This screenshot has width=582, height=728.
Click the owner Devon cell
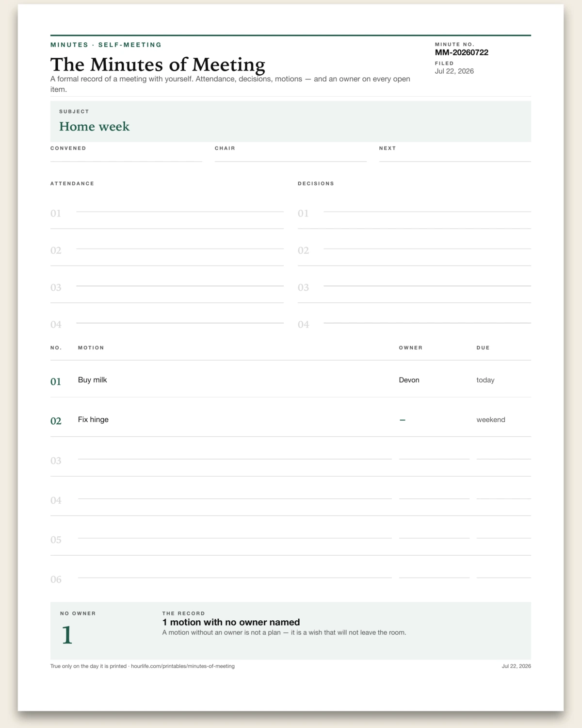coord(409,380)
